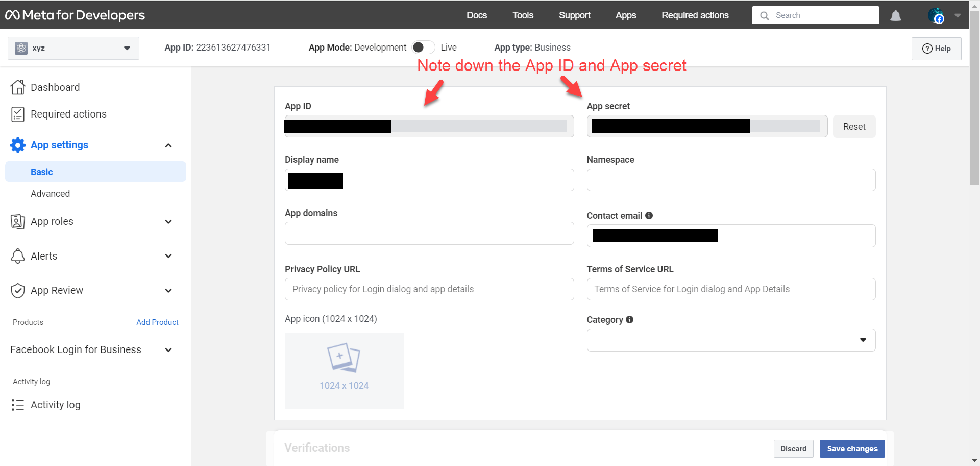Click the Privacy Policy URL field
This screenshot has height=466, width=980.
429,289
